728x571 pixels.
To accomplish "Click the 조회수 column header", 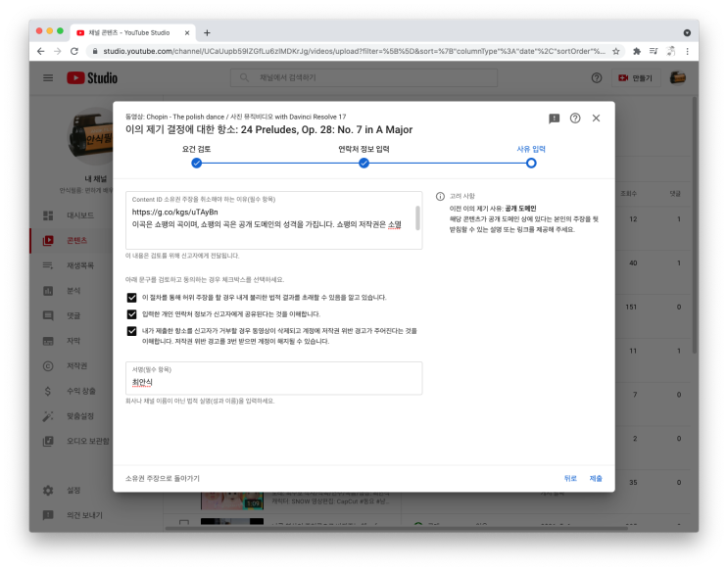I will 629,194.
